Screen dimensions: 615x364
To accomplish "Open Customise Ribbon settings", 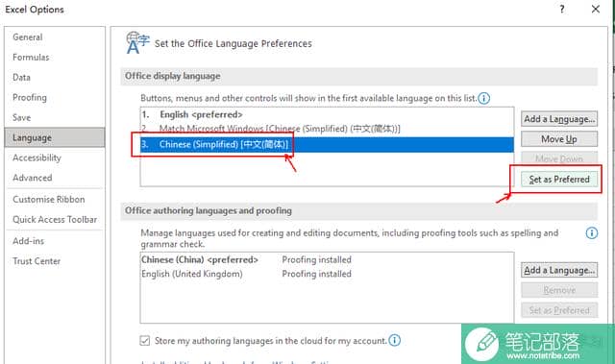I will click(49, 199).
